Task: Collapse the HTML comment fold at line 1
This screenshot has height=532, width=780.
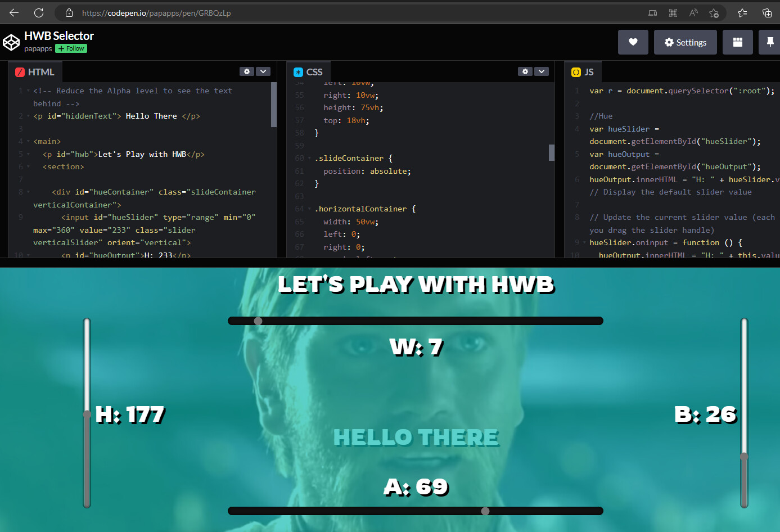Action: pyautogui.click(x=28, y=91)
